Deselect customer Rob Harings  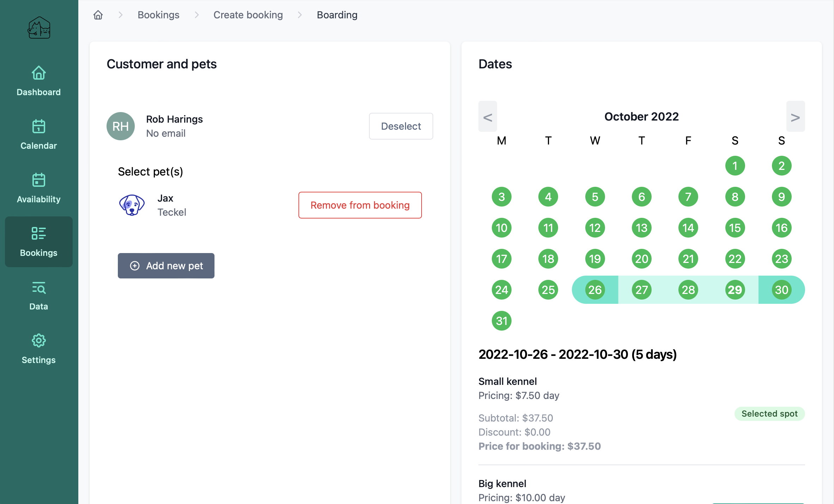(401, 126)
